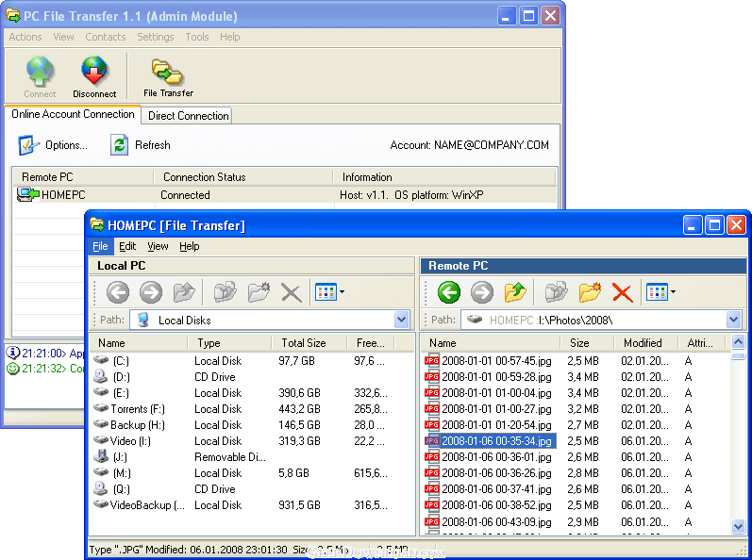The height and width of the screenshot is (560, 752).
Task: Open the Edit menu in HOMEPC window
Action: [127, 246]
